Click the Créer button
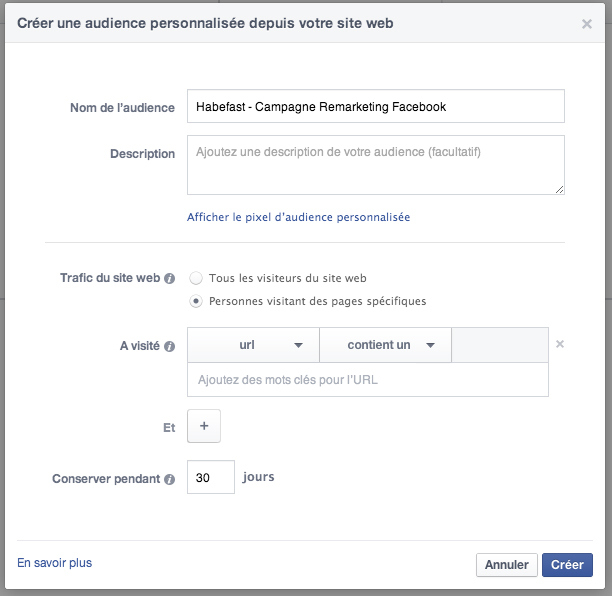The height and width of the screenshot is (596, 612). tap(567, 565)
